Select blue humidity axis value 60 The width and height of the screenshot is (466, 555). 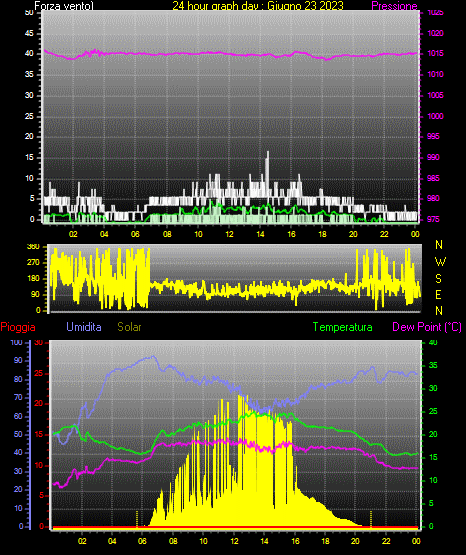[x=18, y=416]
